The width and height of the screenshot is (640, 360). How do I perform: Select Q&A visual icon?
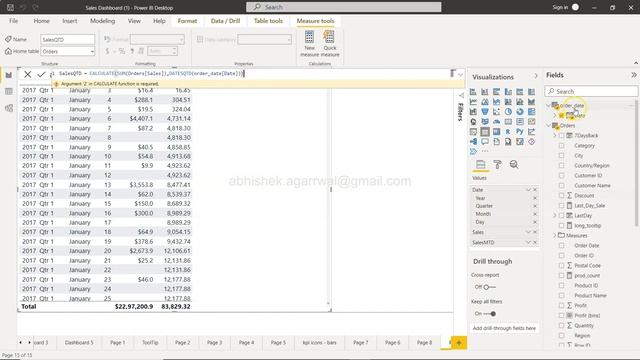[x=485, y=142]
